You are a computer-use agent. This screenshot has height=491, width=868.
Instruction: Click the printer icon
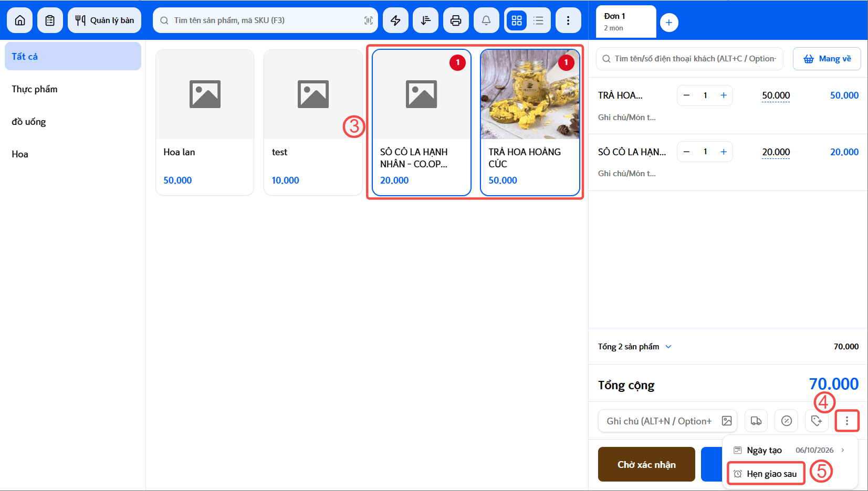tap(456, 20)
